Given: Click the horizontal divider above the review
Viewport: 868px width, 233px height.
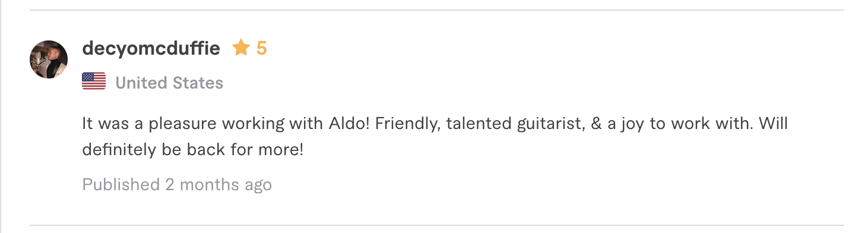Looking at the screenshot, I should click(x=436, y=10).
